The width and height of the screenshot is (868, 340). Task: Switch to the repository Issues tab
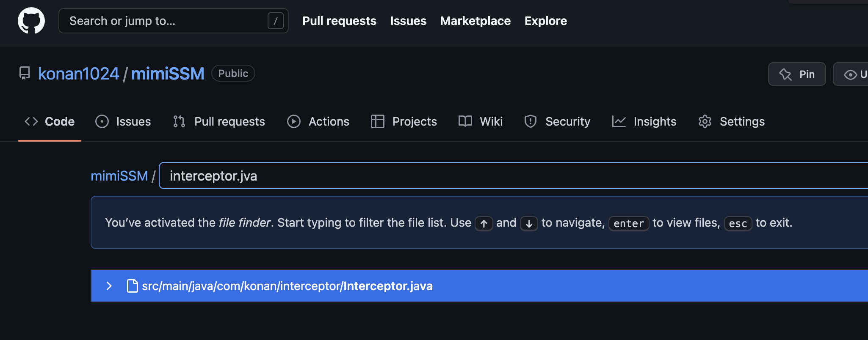[x=123, y=121]
